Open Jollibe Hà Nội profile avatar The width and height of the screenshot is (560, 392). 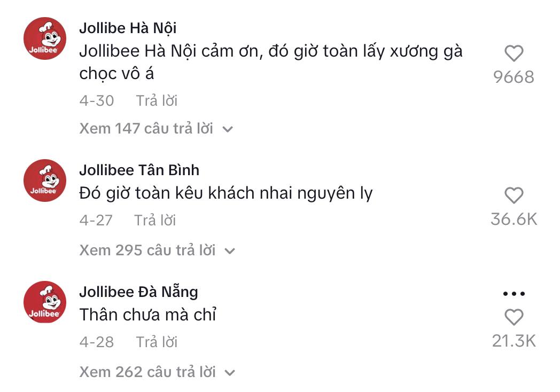pos(45,38)
